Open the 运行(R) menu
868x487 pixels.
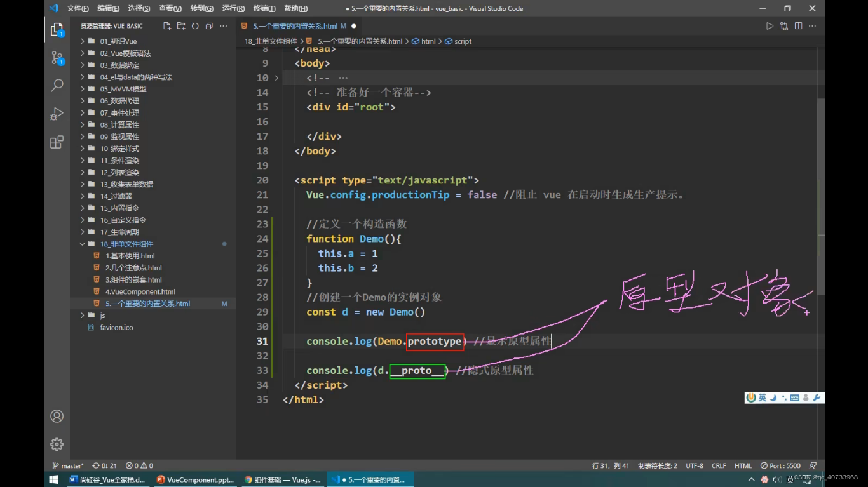click(x=233, y=8)
